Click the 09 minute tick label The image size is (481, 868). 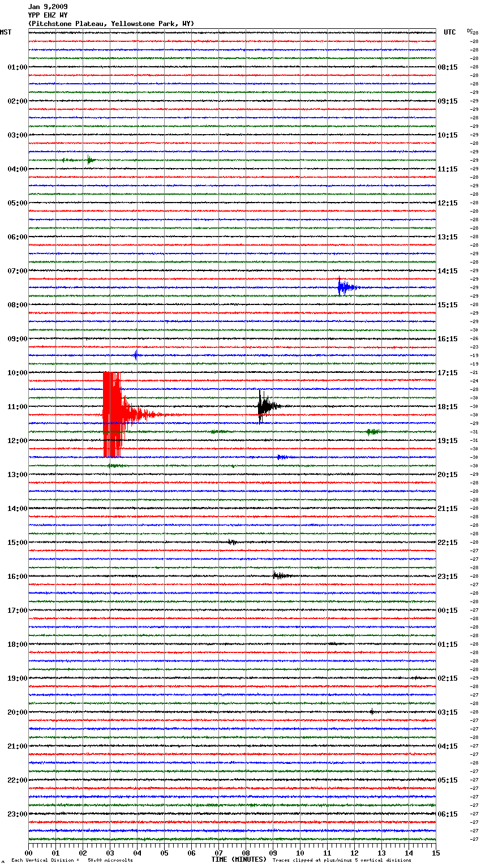pos(273,853)
